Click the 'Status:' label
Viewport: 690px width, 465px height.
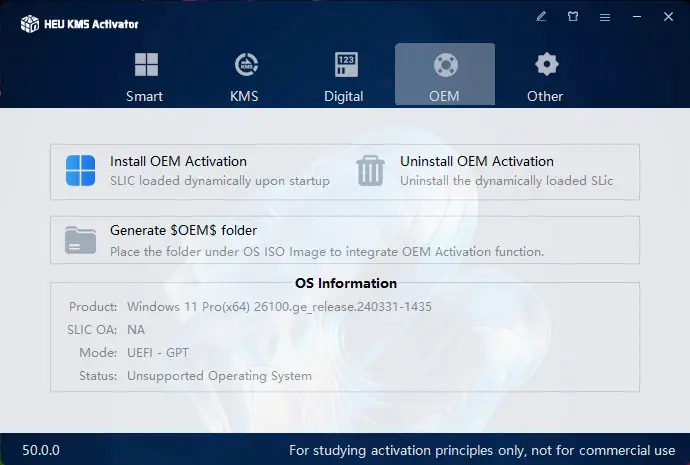(x=98, y=376)
